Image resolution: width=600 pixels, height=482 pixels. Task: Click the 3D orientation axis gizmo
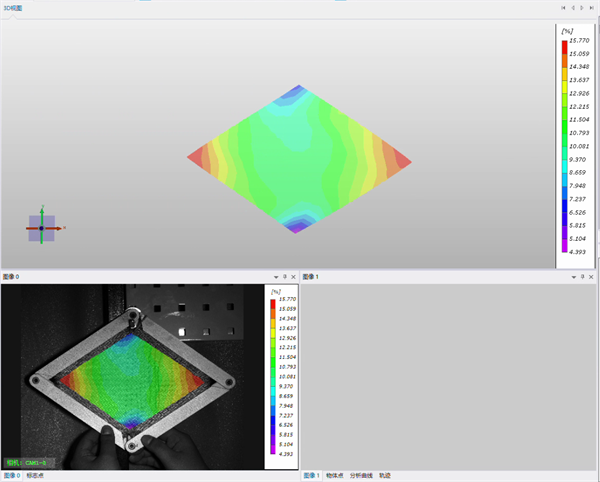pos(42,228)
